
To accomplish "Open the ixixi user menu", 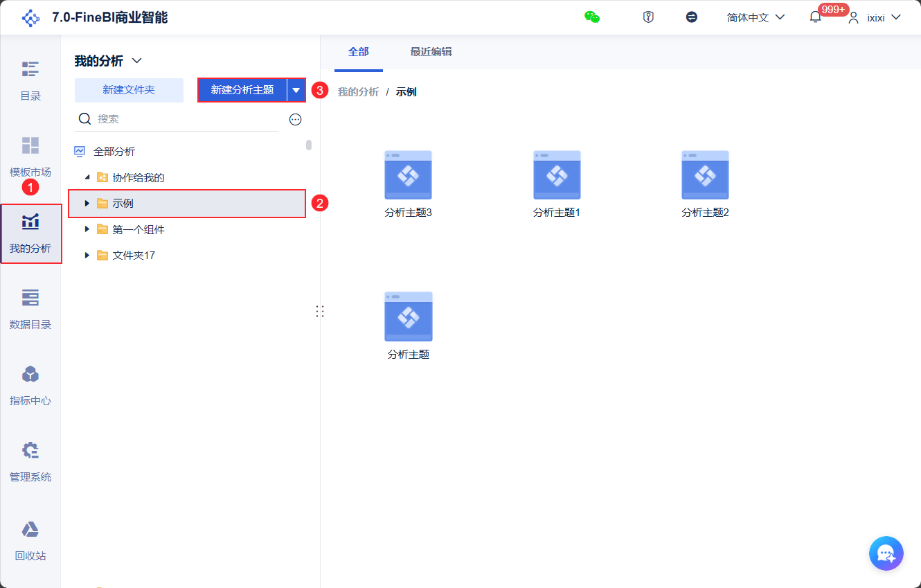I will pyautogui.click(x=875, y=17).
